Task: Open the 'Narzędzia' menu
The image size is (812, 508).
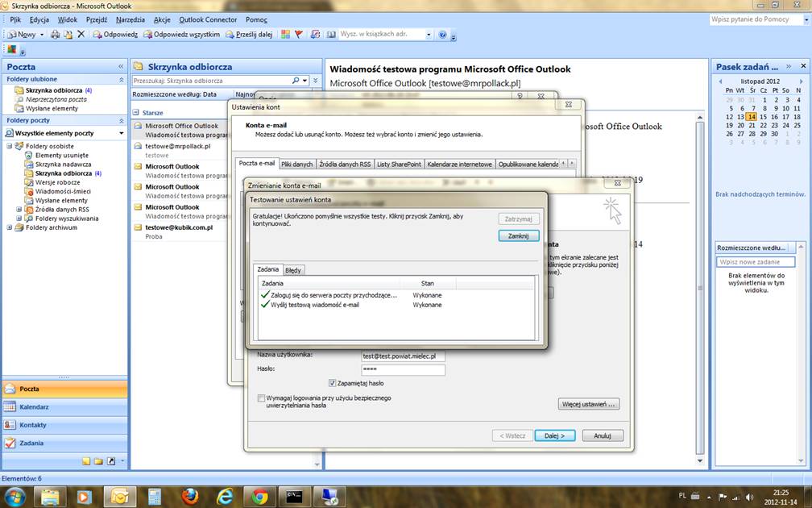Action: coord(130,19)
